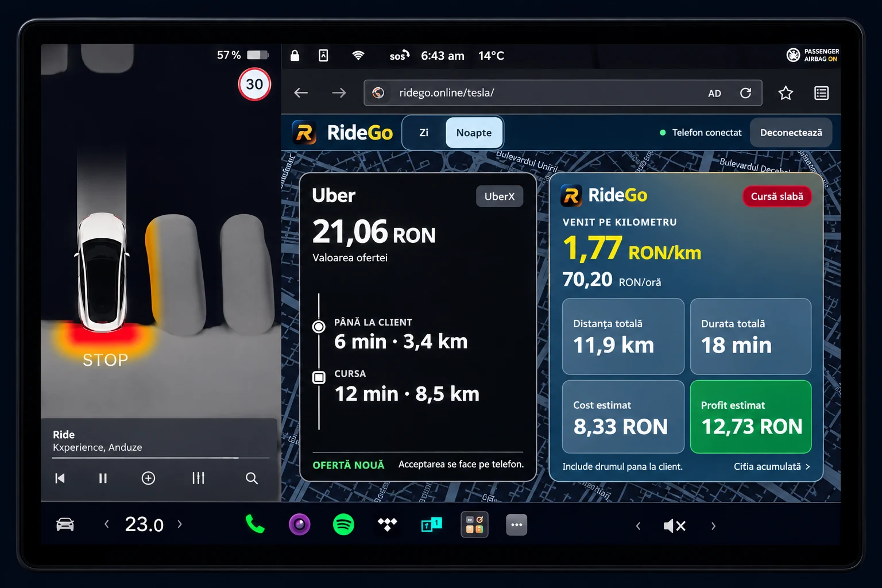
Task: Tap the 6:43 am clock
Action: tap(443, 56)
